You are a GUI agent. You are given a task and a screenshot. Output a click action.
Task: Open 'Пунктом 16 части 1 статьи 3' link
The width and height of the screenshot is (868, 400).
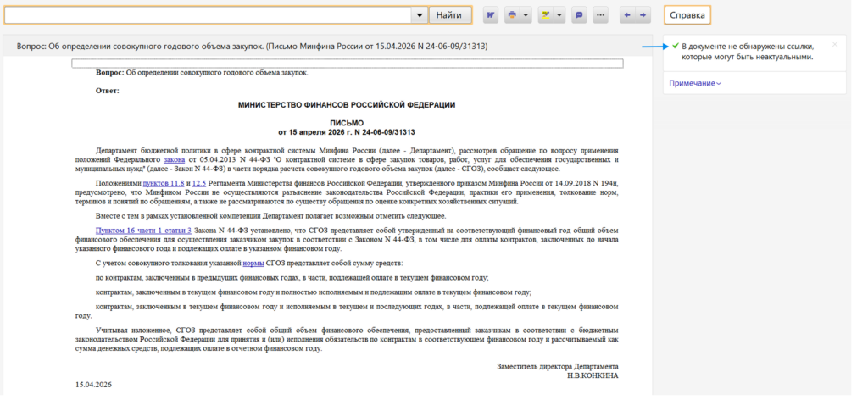point(143,231)
